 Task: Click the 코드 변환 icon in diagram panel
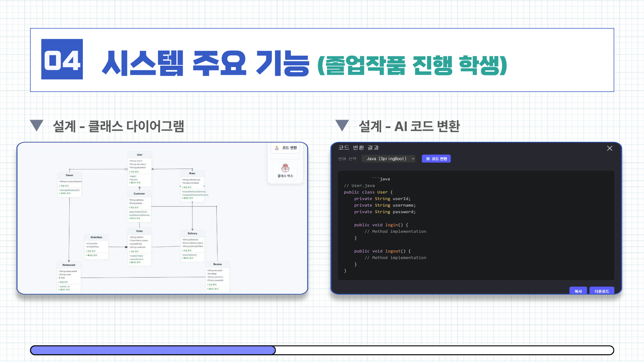click(x=277, y=148)
